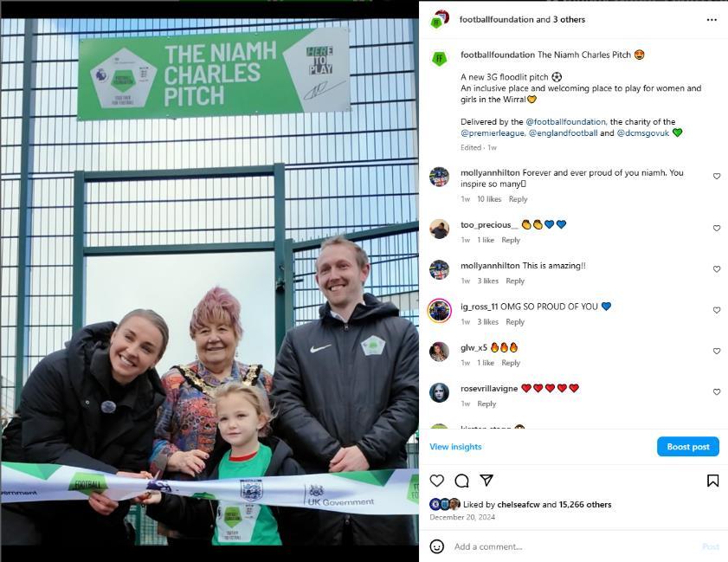
Task: Like rosevrillavigne's hearts comment
Action: click(x=717, y=391)
